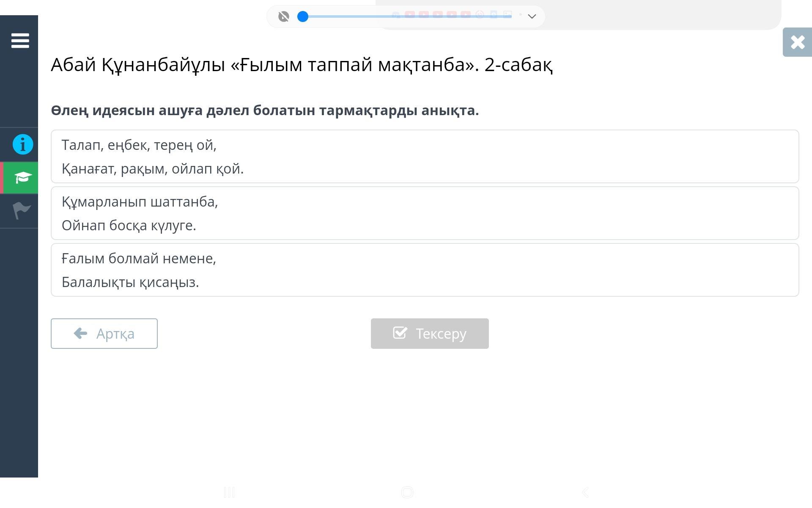Viewport: 812px width, 508px height.
Task: Click the question instruction text
Action: 265,110
